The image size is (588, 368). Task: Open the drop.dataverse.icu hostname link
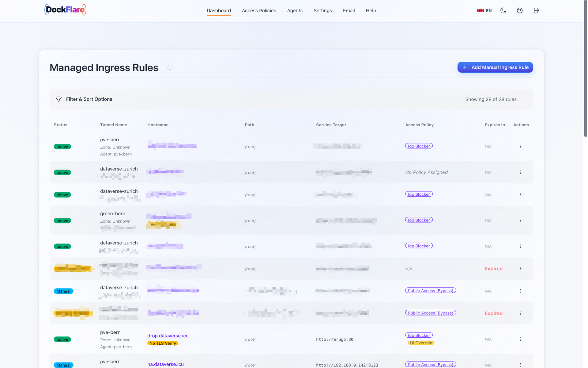[x=168, y=336]
